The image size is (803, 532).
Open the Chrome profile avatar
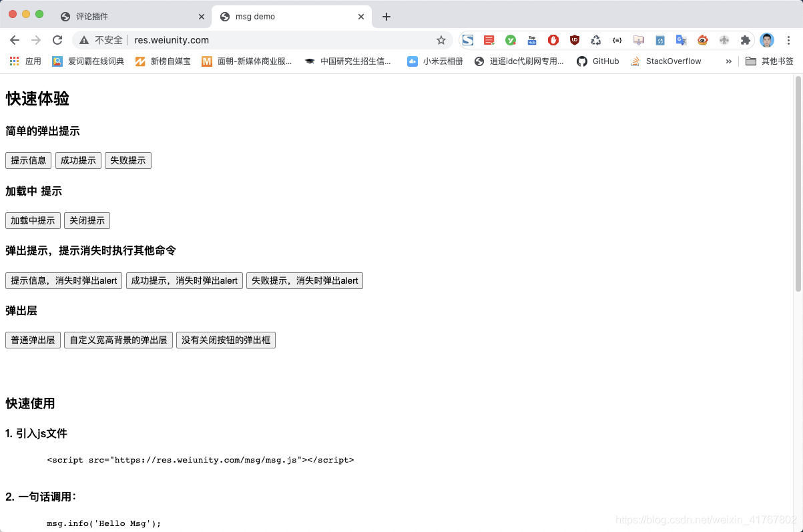[x=767, y=40]
